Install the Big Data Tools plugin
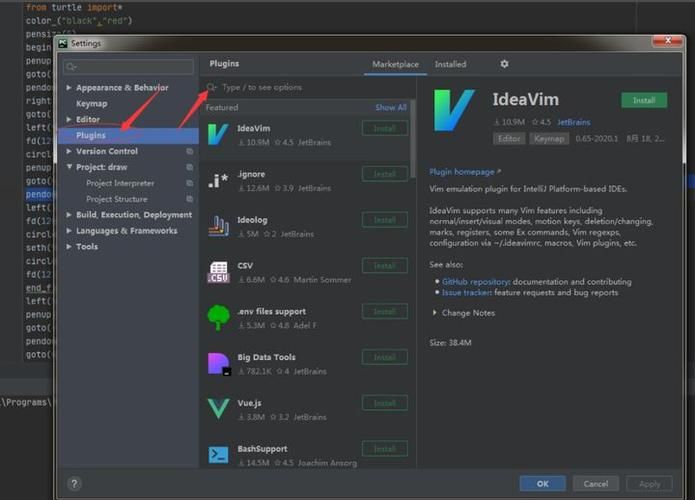Screen dimensions: 695x500 [x=385, y=357]
